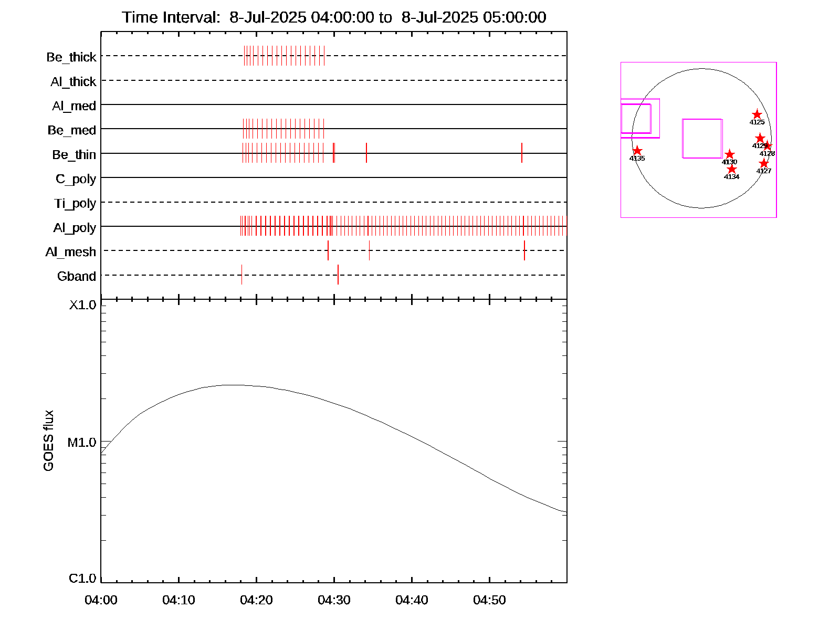Click the Time Interval title text
The height and width of the screenshot is (630, 840).
coord(334,17)
